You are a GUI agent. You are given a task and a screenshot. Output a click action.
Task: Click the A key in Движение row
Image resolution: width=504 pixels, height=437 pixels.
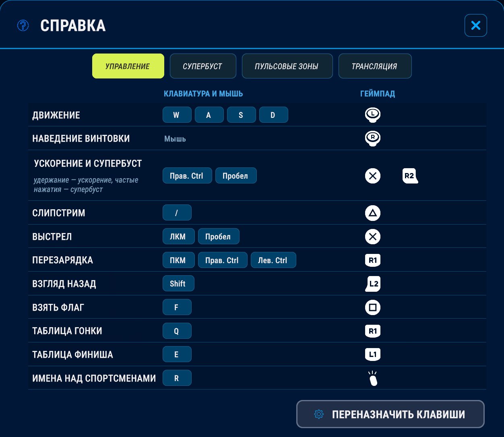pyautogui.click(x=209, y=115)
